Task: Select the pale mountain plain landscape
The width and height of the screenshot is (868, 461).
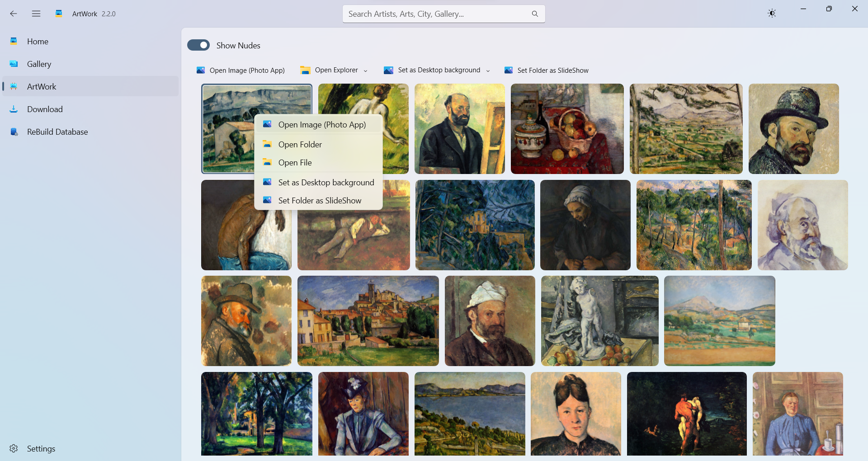Action: [720, 321]
